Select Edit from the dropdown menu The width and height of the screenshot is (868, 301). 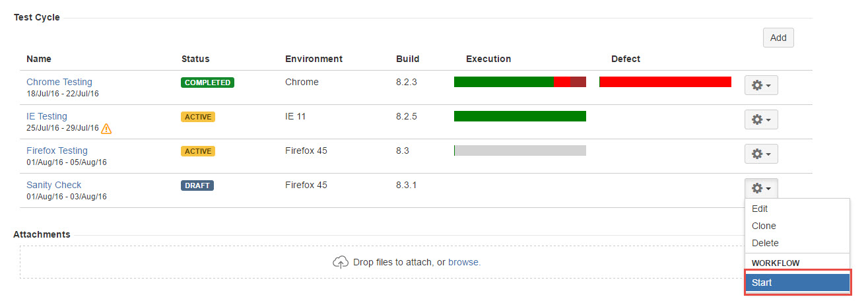760,209
